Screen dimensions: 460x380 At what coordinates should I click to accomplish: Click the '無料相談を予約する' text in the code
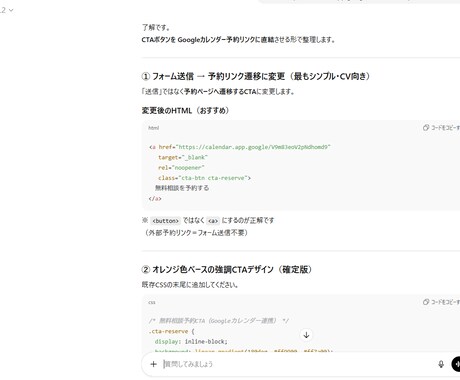182,188
